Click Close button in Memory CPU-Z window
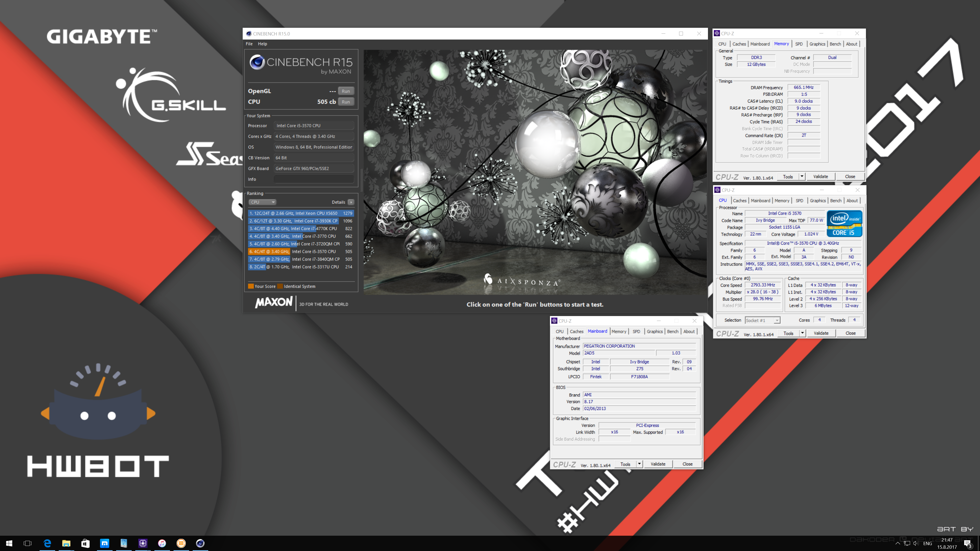The height and width of the screenshot is (551, 980). 850,177
